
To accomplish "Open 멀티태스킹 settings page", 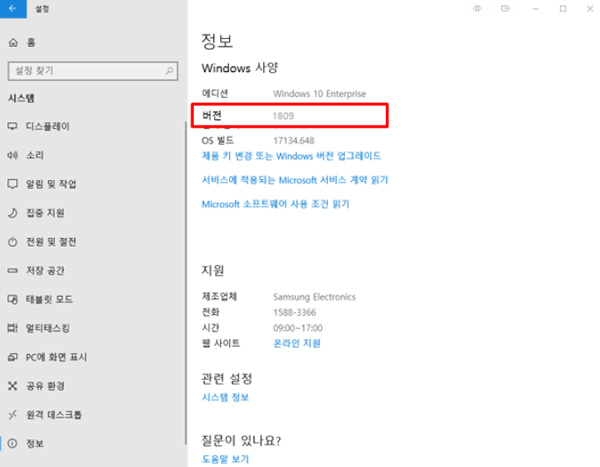I will tap(48, 328).
